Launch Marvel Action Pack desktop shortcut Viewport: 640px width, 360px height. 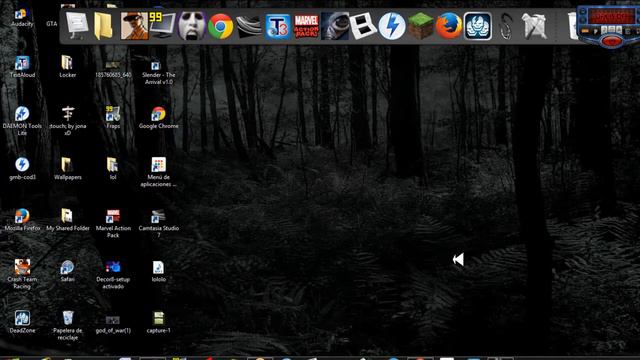tap(113, 223)
